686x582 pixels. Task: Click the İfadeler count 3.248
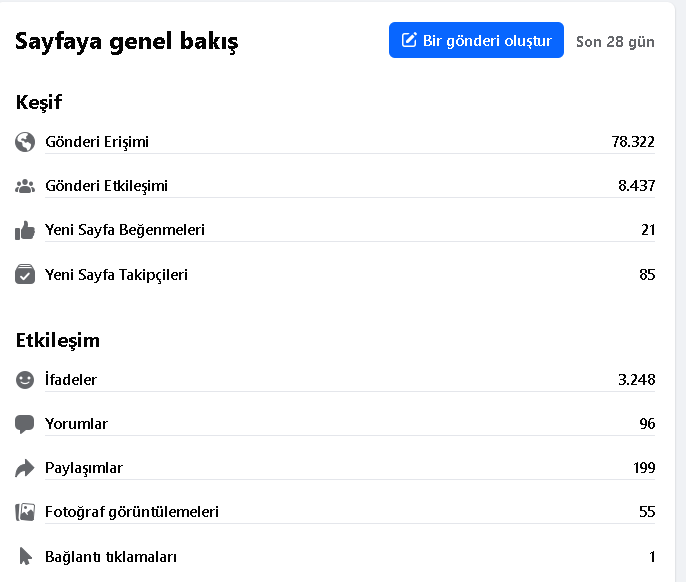(637, 379)
